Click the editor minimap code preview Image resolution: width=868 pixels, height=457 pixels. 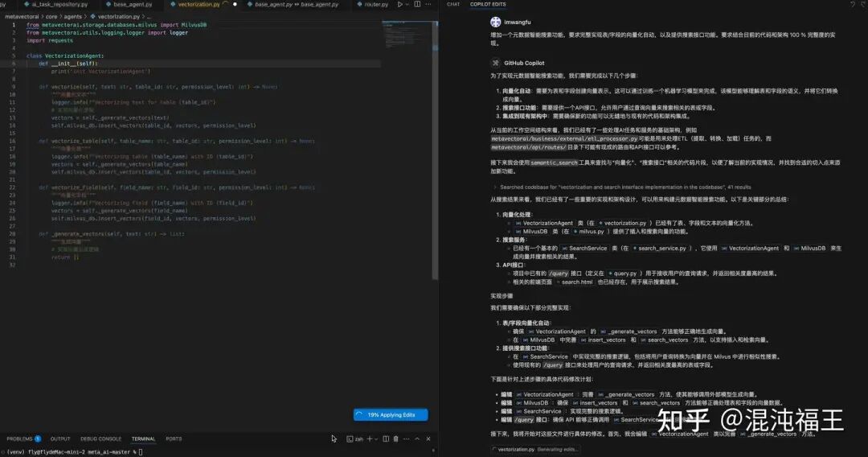tap(407, 35)
